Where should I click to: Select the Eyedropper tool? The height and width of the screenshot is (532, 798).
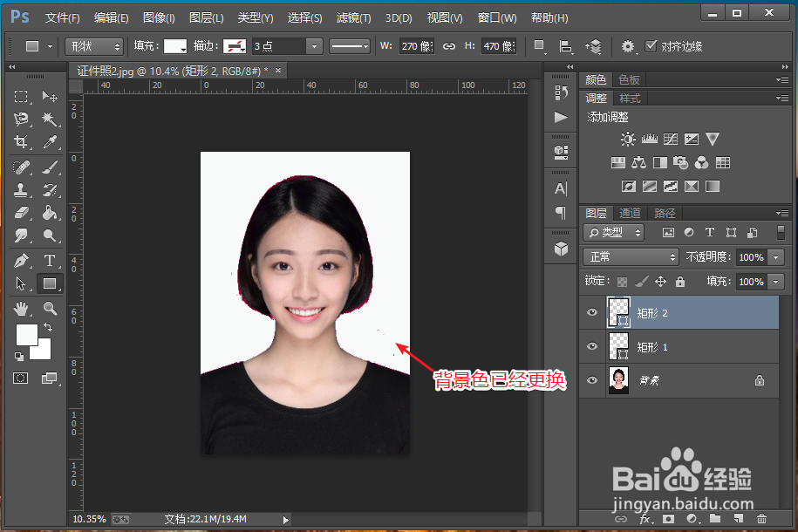[x=50, y=142]
